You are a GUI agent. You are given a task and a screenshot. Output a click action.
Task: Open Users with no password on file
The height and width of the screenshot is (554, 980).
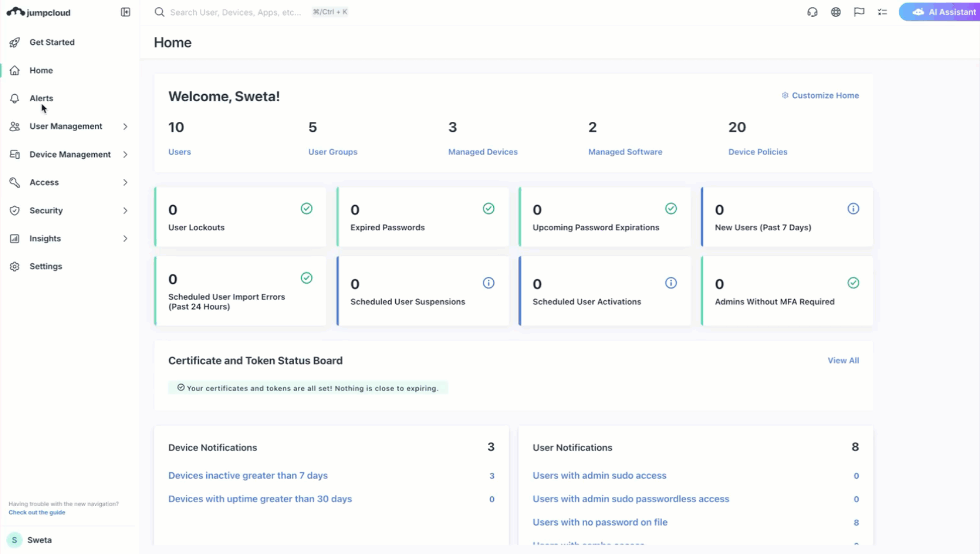[600, 522]
